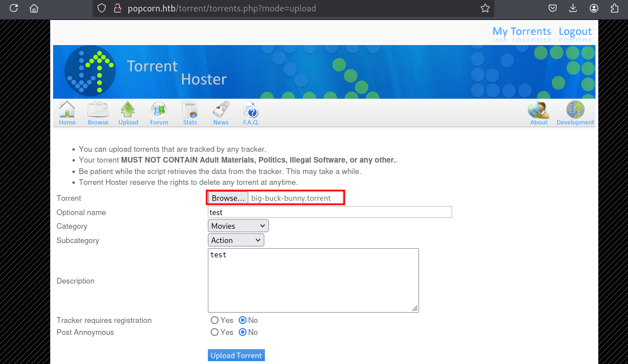Click the Optional name text field
The height and width of the screenshot is (364, 628).
330,212
